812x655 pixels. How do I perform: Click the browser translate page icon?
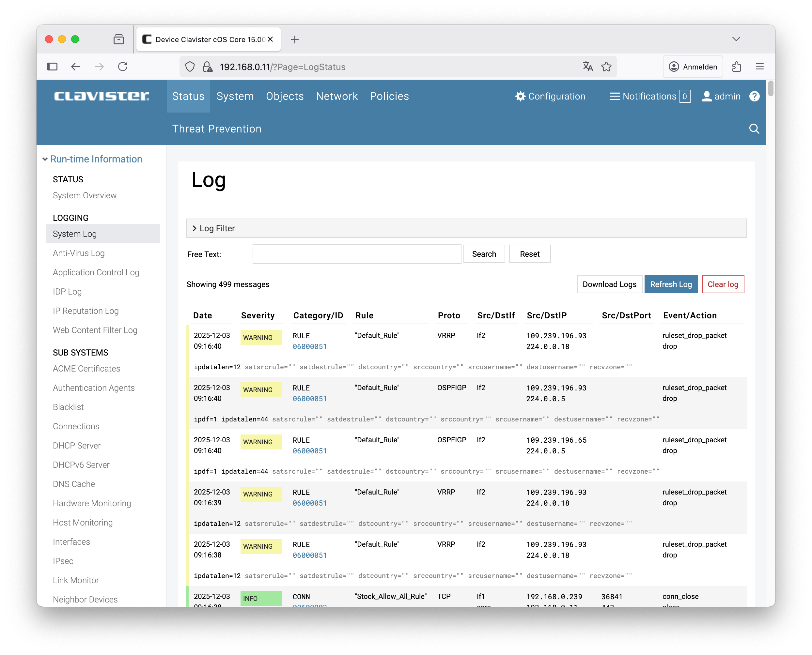(x=587, y=67)
